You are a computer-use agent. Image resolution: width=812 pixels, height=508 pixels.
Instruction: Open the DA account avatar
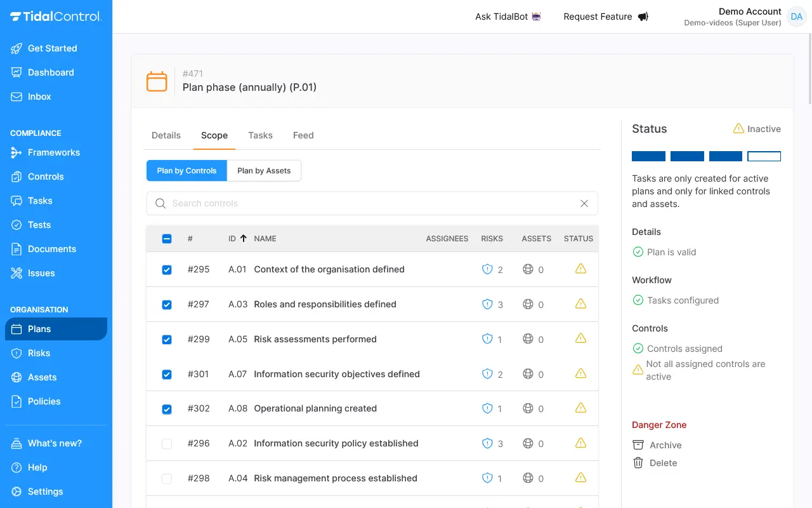[x=796, y=17]
